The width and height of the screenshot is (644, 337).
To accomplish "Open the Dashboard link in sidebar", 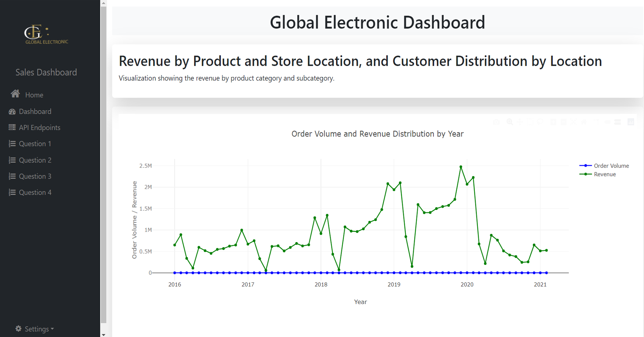I will pos(35,112).
